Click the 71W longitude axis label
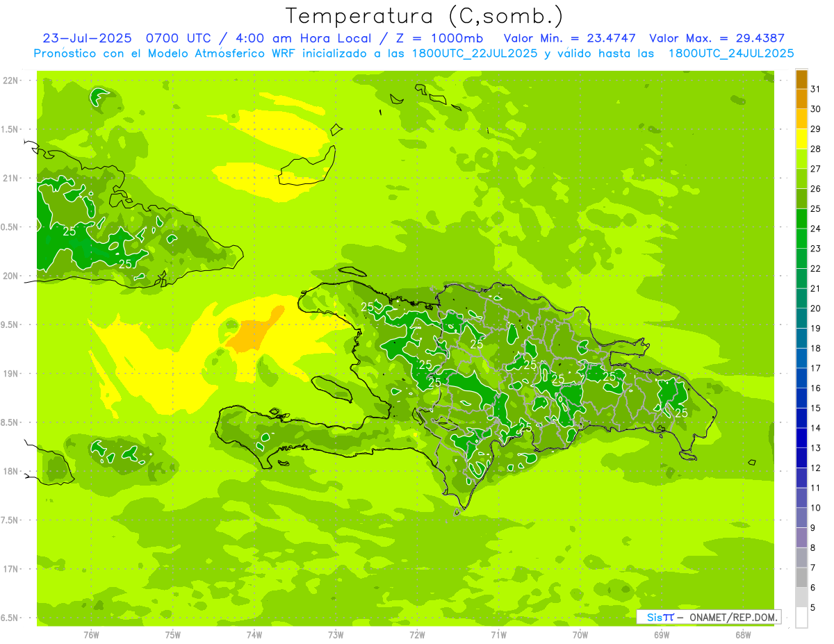Viewport: 834px width, 644px height. (x=498, y=635)
